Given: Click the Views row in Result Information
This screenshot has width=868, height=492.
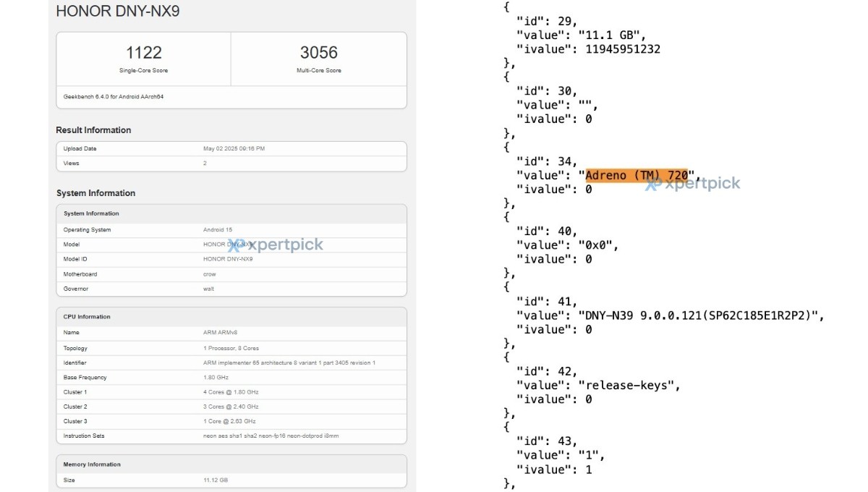Looking at the screenshot, I should click(231, 164).
